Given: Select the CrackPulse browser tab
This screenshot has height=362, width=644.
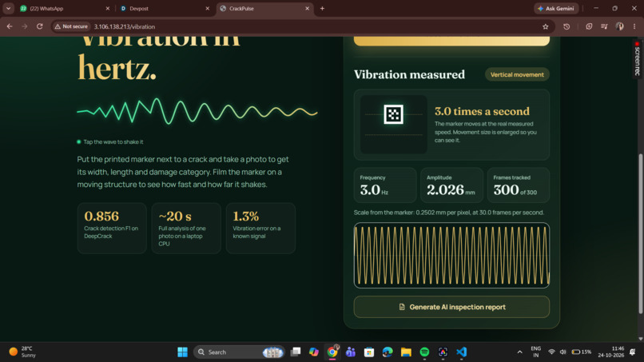Looking at the screenshot, I should click(x=265, y=8).
